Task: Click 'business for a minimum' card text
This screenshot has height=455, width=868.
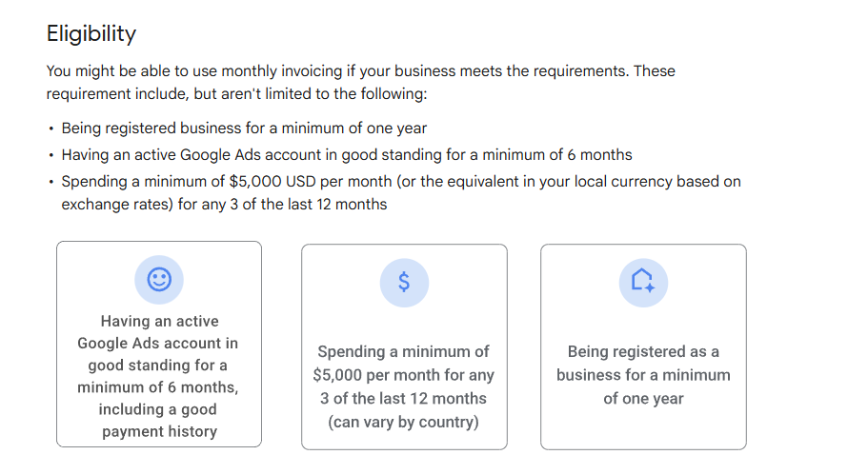Action: coord(643,375)
